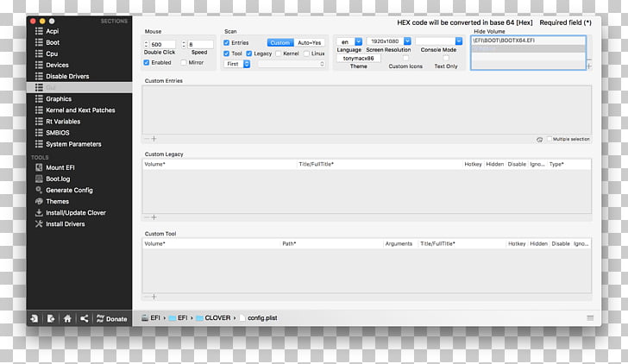
Task: Toggle the Scan Entries checkbox
Action: point(226,42)
